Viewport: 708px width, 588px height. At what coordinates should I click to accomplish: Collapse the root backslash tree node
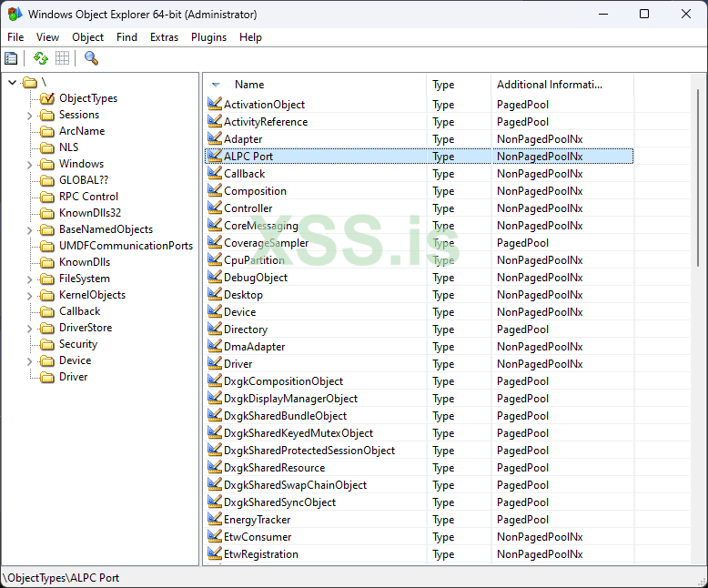[x=13, y=83]
